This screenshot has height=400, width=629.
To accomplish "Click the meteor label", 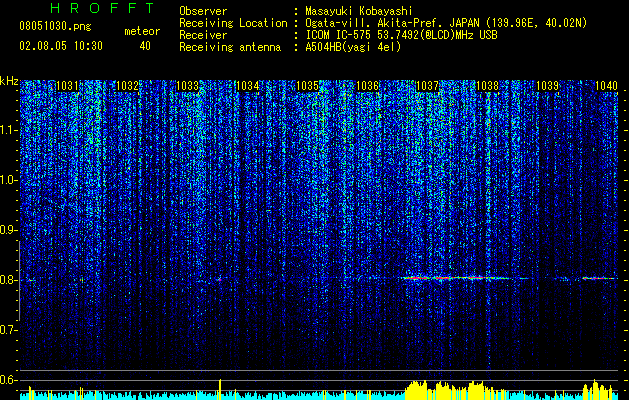I will point(142,31).
